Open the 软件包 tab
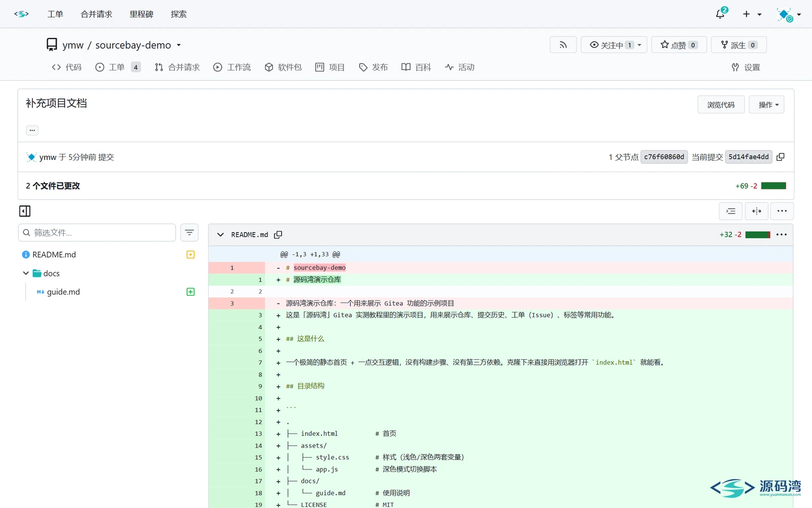Screen dimensions: 812x508 pos(283,67)
